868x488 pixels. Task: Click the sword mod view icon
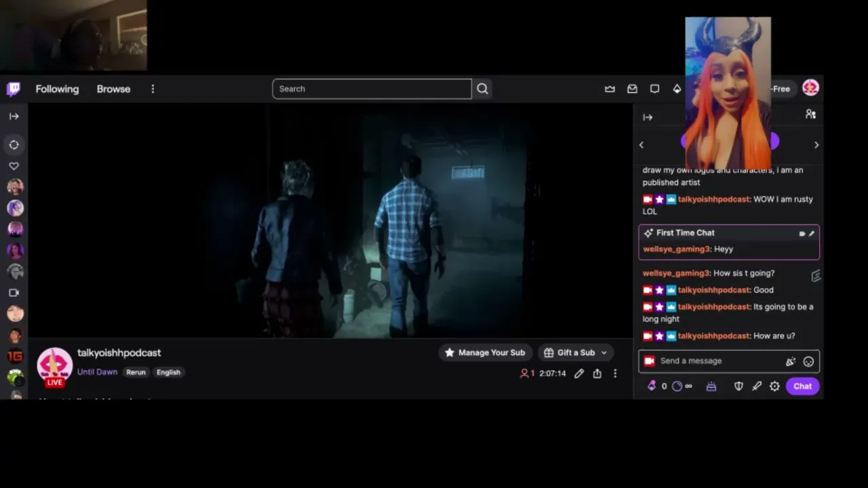pyautogui.click(x=757, y=386)
